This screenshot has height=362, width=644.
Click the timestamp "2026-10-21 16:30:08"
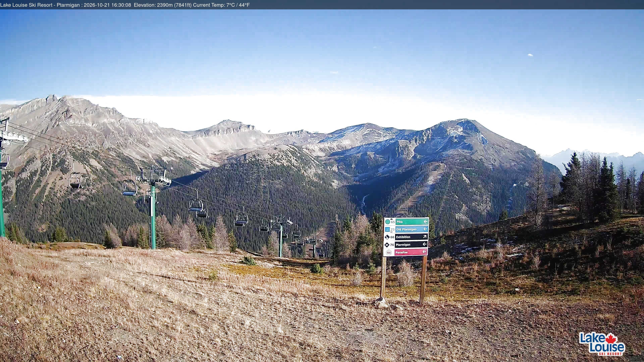click(107, 5)
